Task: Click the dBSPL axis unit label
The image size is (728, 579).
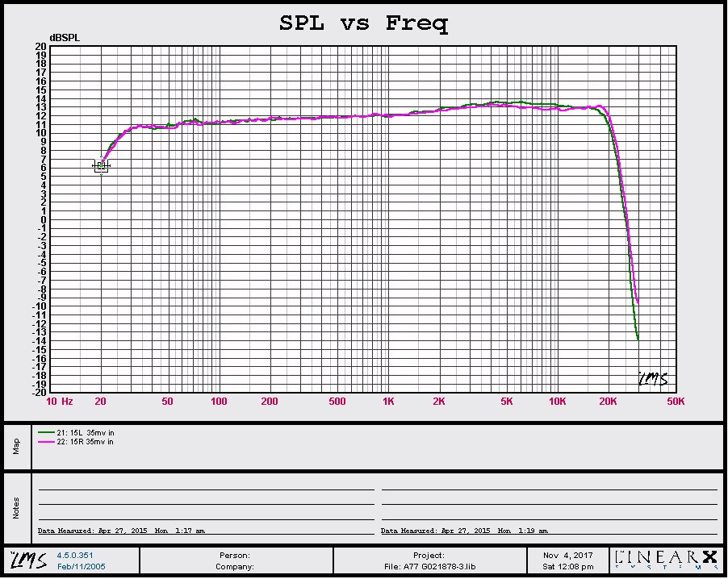Action: click(x=65, y=38)
